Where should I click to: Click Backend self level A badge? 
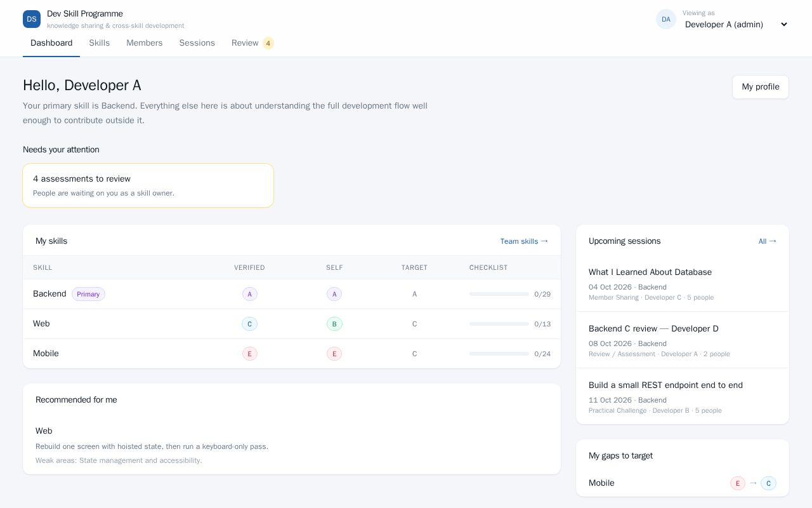pyautogui.click(x=334, y=294)
